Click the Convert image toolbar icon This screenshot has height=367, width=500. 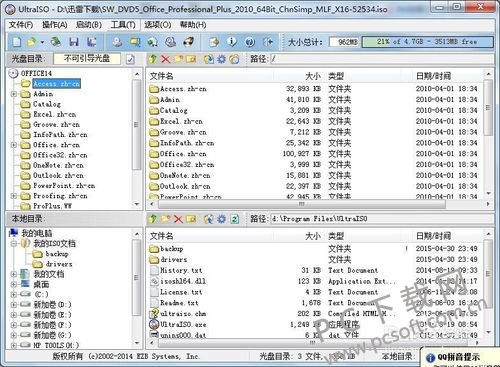(x=135, y=42)
